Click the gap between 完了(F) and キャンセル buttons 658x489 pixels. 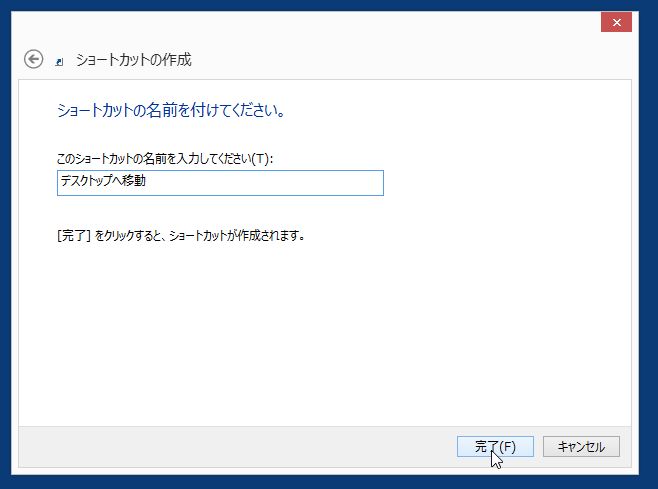(x=538, y=446)
